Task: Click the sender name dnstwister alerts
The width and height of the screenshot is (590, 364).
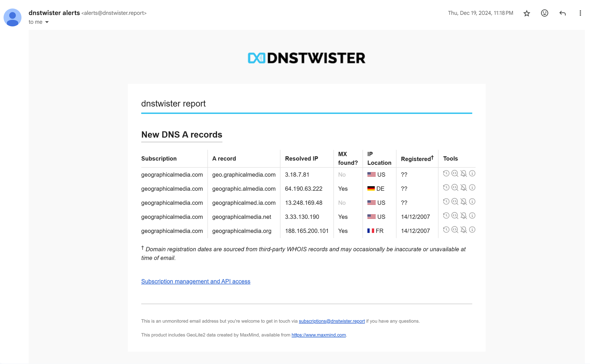Action: [x=54, y=13]
